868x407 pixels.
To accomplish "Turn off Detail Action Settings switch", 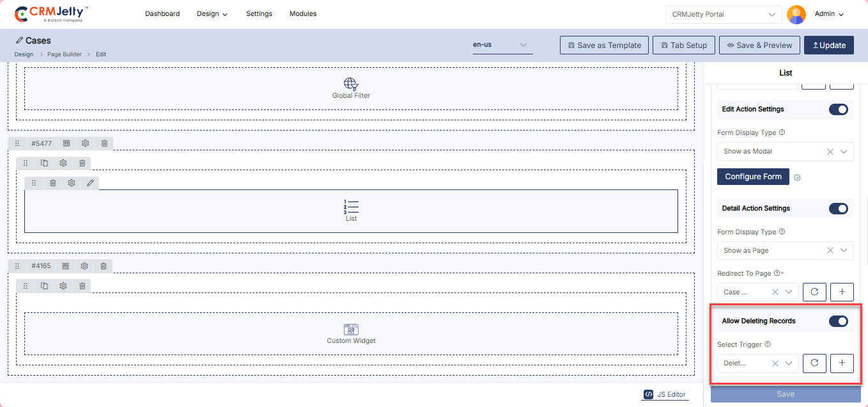I will (838, 209).
